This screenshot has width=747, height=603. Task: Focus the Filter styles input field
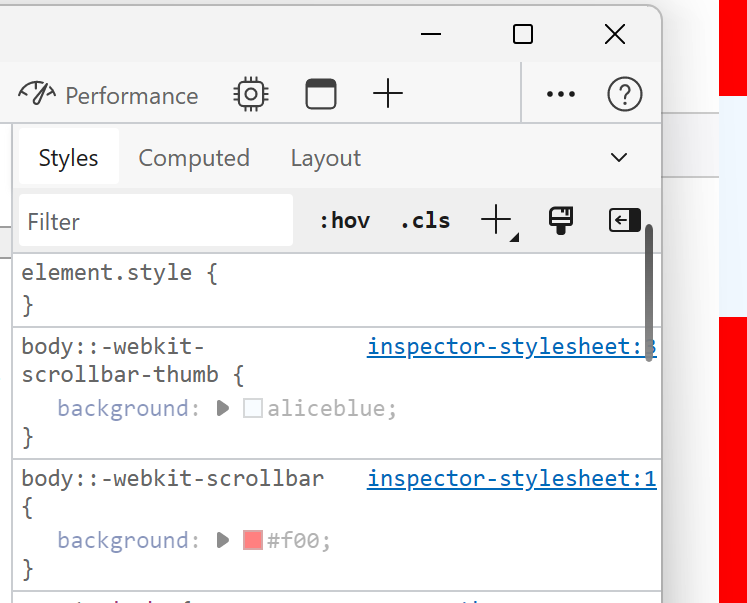coord(156,221)
